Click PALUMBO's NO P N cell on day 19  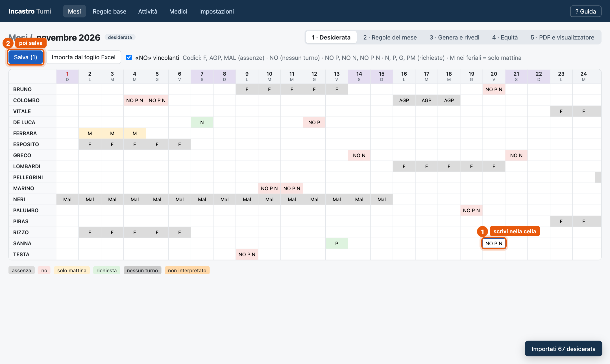[x=471, y=210]
